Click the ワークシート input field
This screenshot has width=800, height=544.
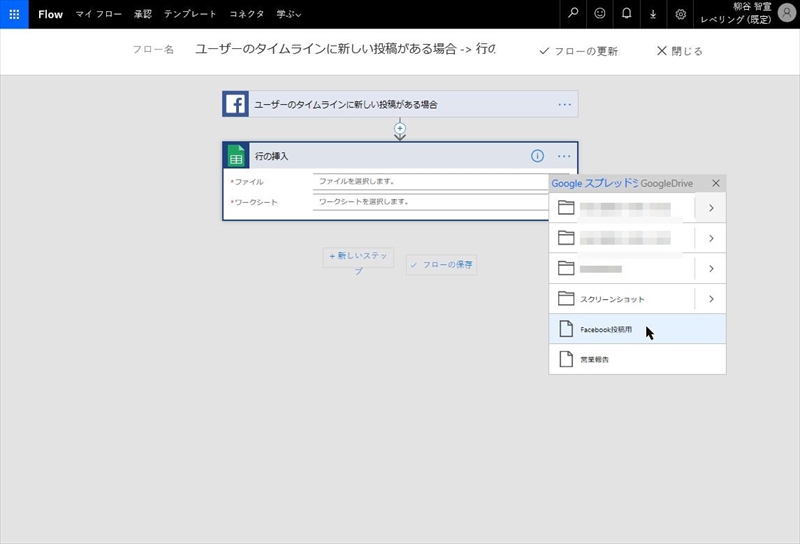click(430, 201)
